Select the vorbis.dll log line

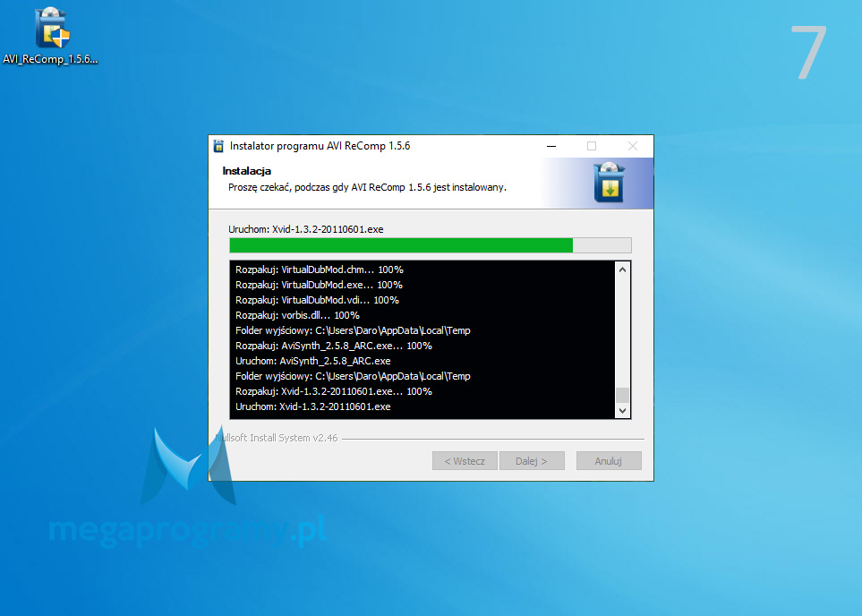point(297,315)
